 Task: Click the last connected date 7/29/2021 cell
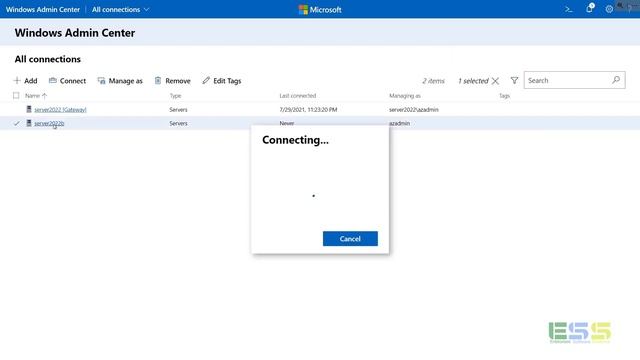(x=308, y=109)
